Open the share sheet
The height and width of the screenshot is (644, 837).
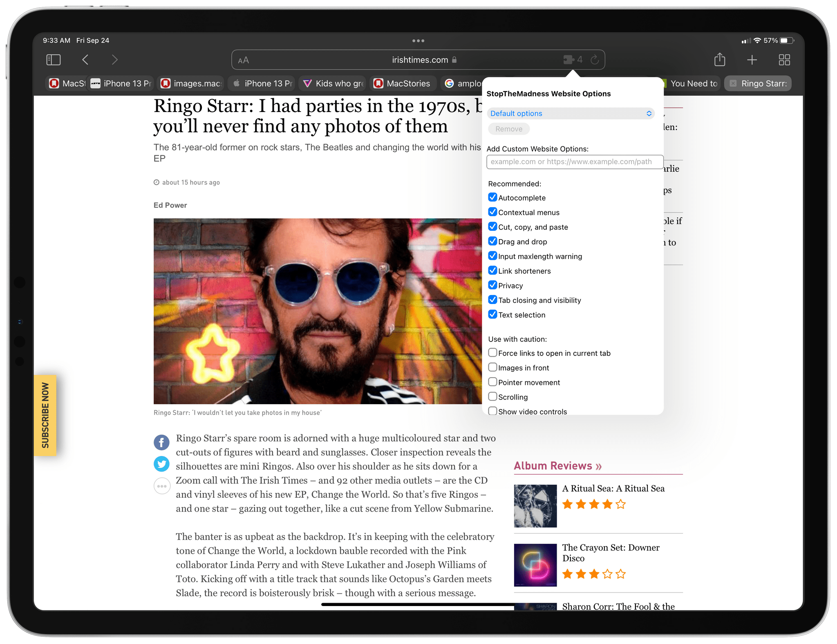[719, 60]
